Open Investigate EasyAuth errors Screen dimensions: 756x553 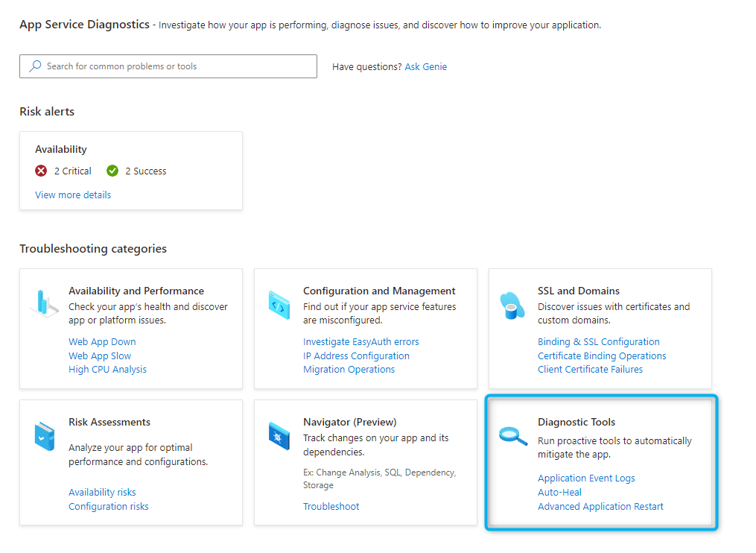coord(360,342)
